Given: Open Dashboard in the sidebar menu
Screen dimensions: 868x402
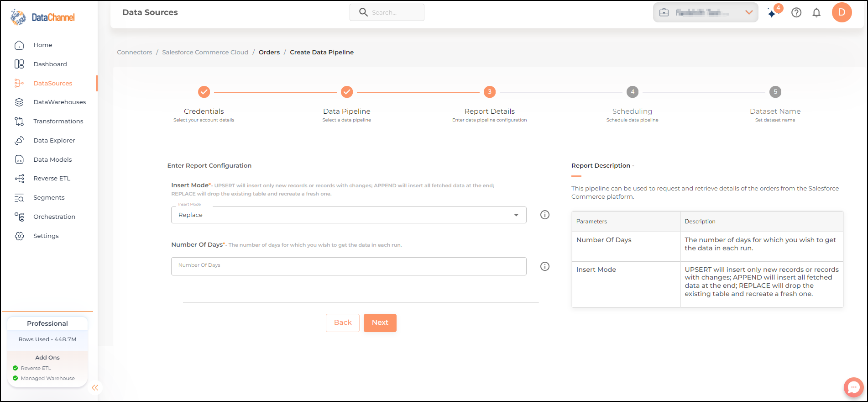Looking at the screenshot, I should pos(50,64).
